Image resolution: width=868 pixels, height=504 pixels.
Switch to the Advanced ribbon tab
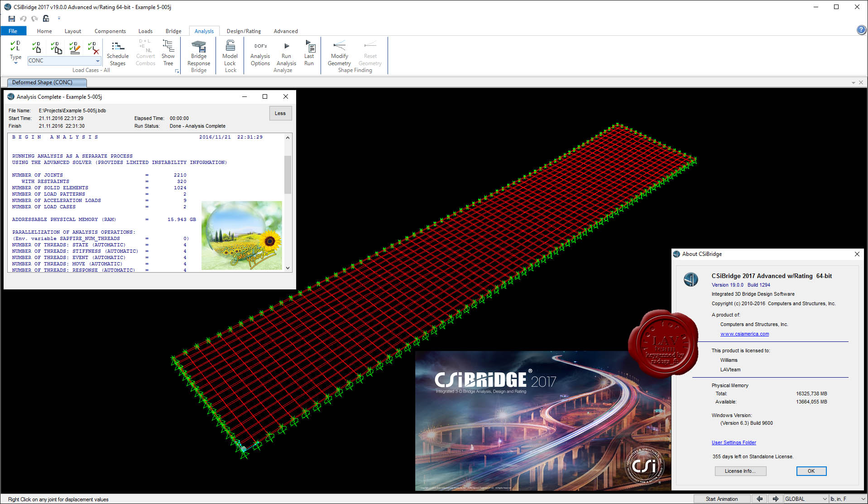click(286, 31)
